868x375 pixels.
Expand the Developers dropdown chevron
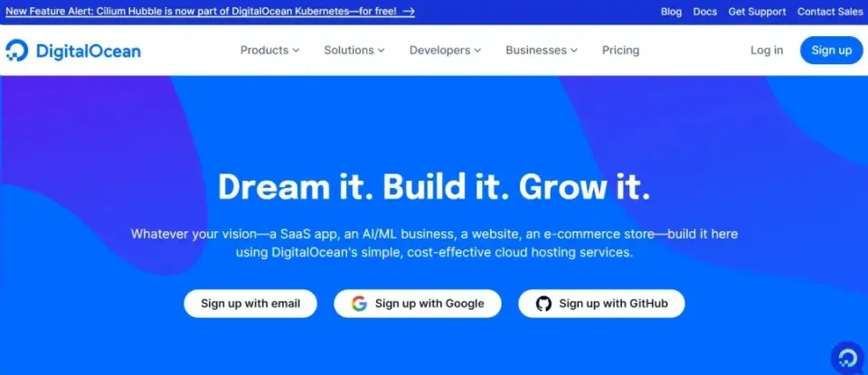(x=477, y=51)
